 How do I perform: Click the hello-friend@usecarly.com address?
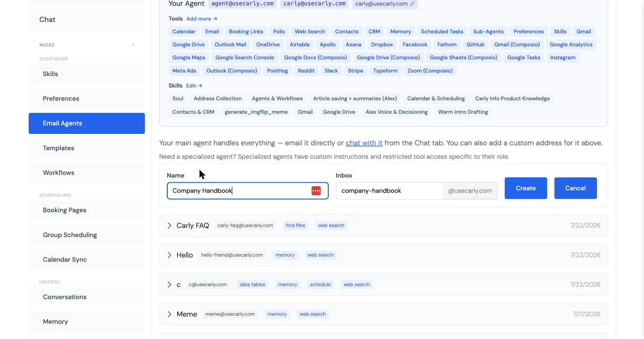[x=232, y=255]
